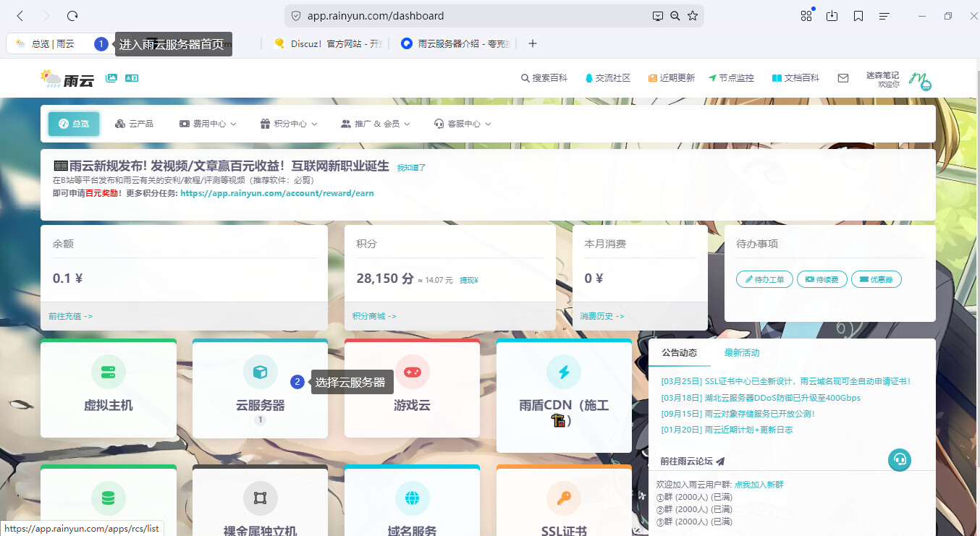Open 搜索百科 in the header
This screenshot has width=980, height=536.
click(544, 78)
